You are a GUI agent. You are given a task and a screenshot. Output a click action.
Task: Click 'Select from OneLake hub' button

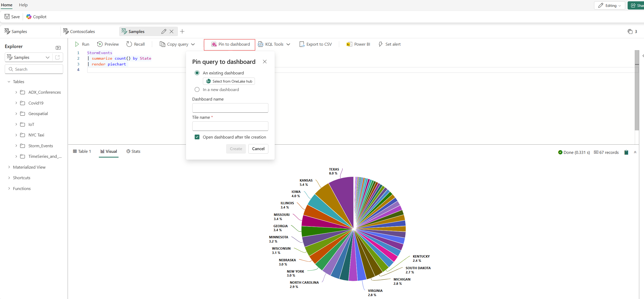[x=229, y=81]
